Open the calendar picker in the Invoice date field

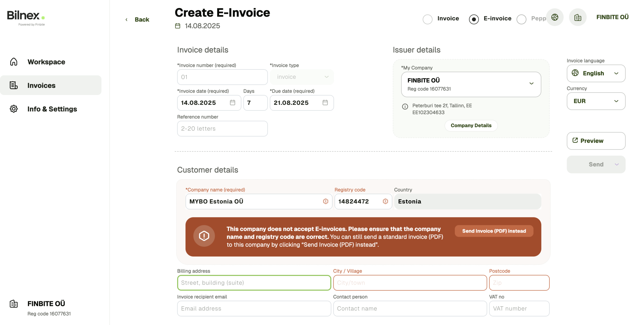click(x=233, y=103)
